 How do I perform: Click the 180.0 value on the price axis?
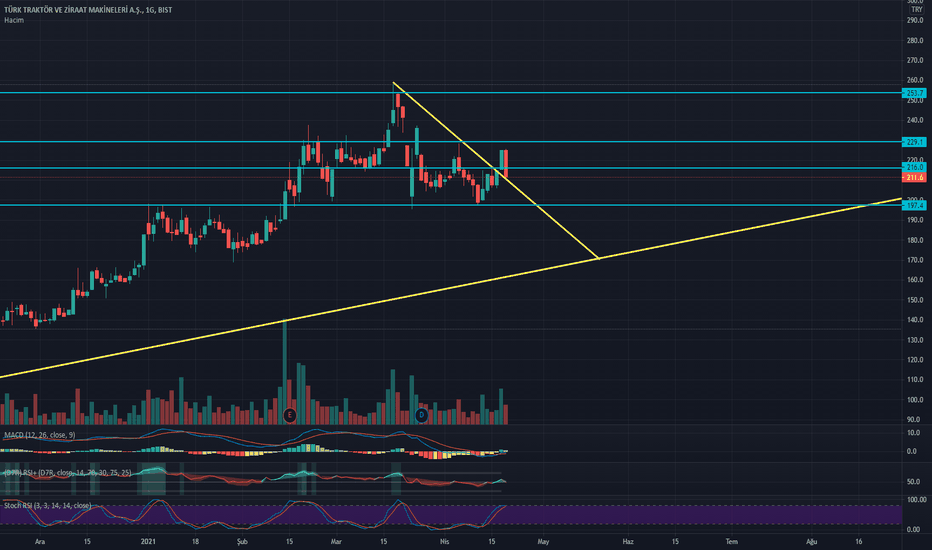(915, 240)
